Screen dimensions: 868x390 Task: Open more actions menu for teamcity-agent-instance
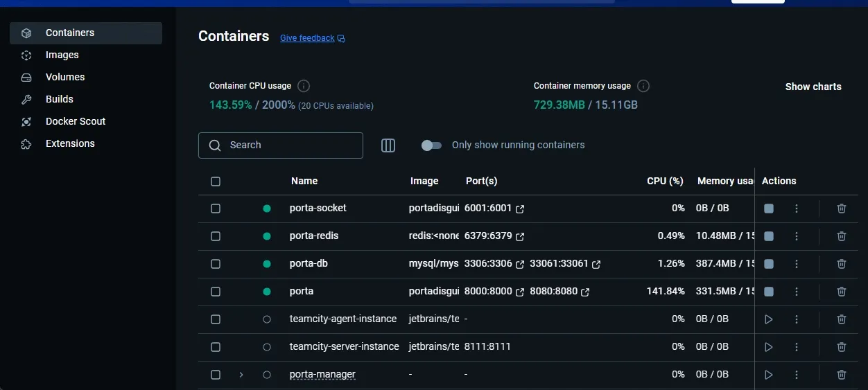click(x=797, y=319)
